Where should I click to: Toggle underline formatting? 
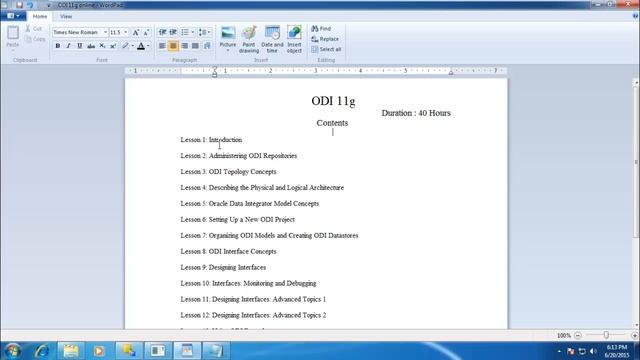[80, 46]
